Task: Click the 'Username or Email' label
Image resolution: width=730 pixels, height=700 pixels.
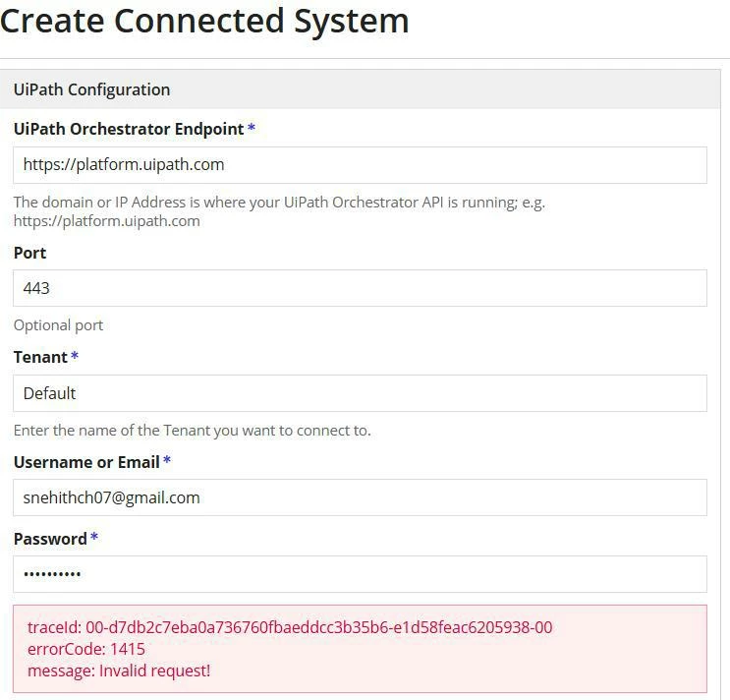Action: 86,462
